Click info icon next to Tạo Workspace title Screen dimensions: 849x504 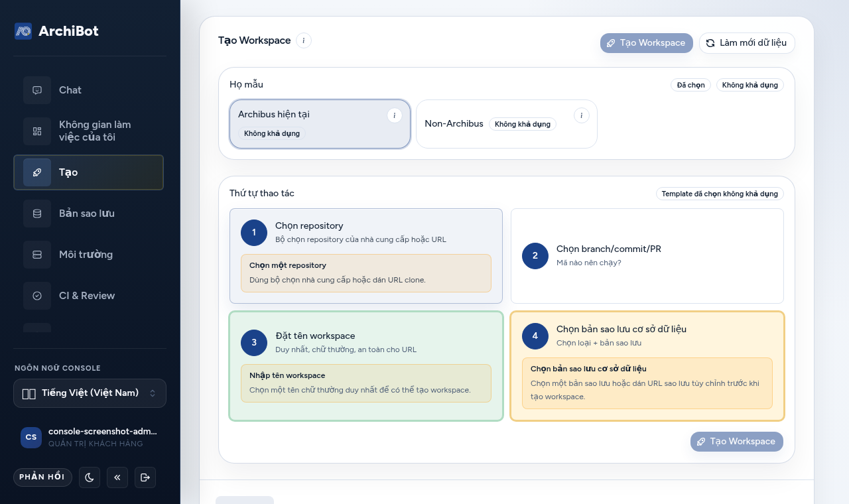click(304, 40)
